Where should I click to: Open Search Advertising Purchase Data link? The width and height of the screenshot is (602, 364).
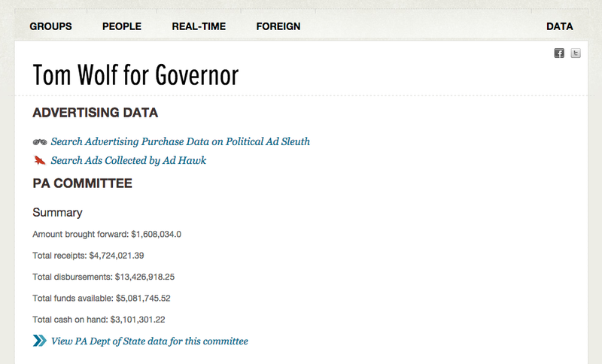click(x=181, y=141)
